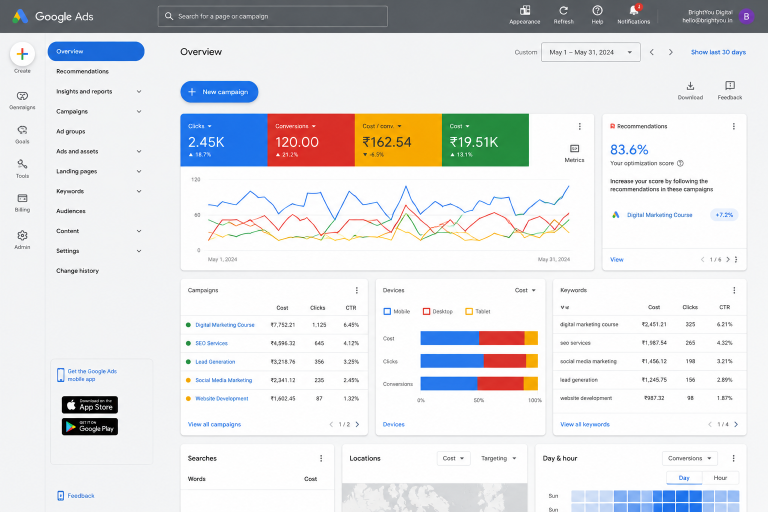Open Billing in the left rail
The width and height of the screenshot is (768, 512).
pyautogui.click(x=22, y=202)
